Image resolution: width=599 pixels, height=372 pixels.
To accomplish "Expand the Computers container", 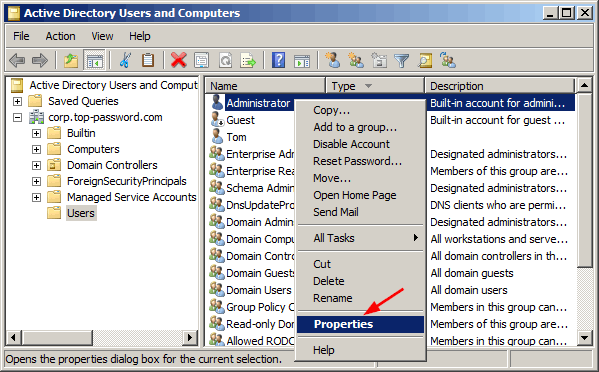I will pyautogui.click(x=36, y=149).
